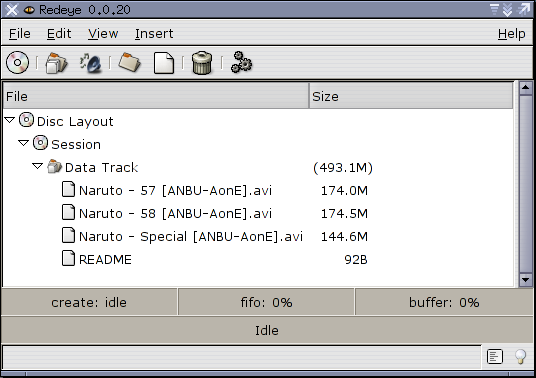The width and height of the screenshot is (536, 378).
Task: Click the disc burn icon in toolbar
Action: pos(17,63)
